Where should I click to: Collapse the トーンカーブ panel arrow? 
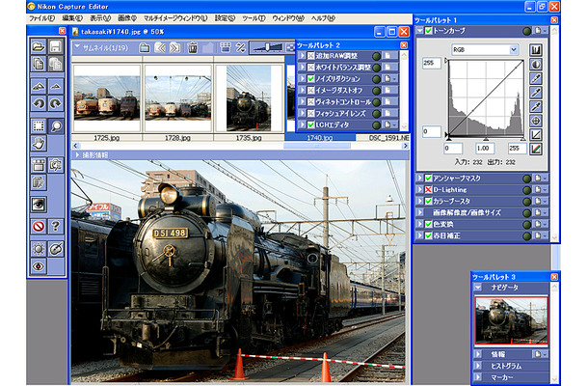[x=419, y=31]
